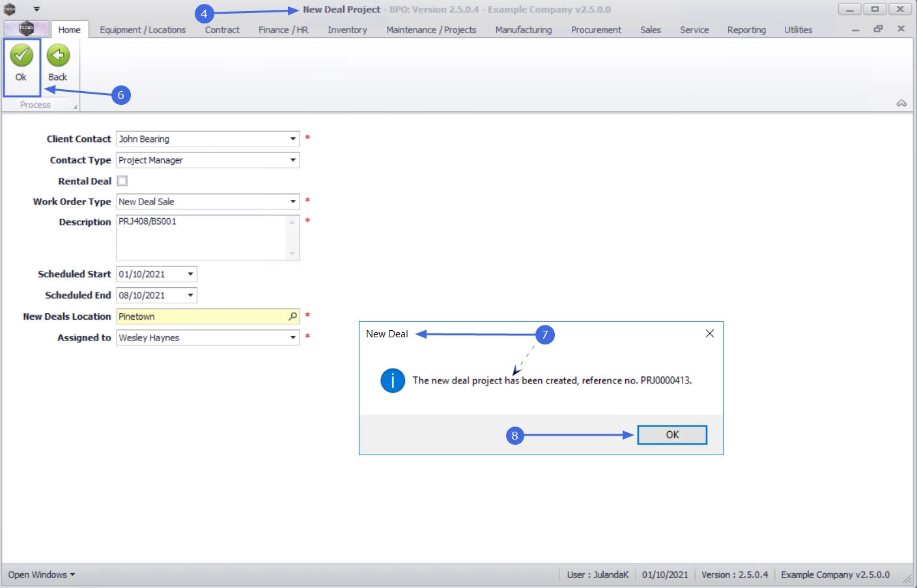Viewport: 917px width, 588px height.
Task: Open the Maintenance / Projects tab
Action: [431, 30]
